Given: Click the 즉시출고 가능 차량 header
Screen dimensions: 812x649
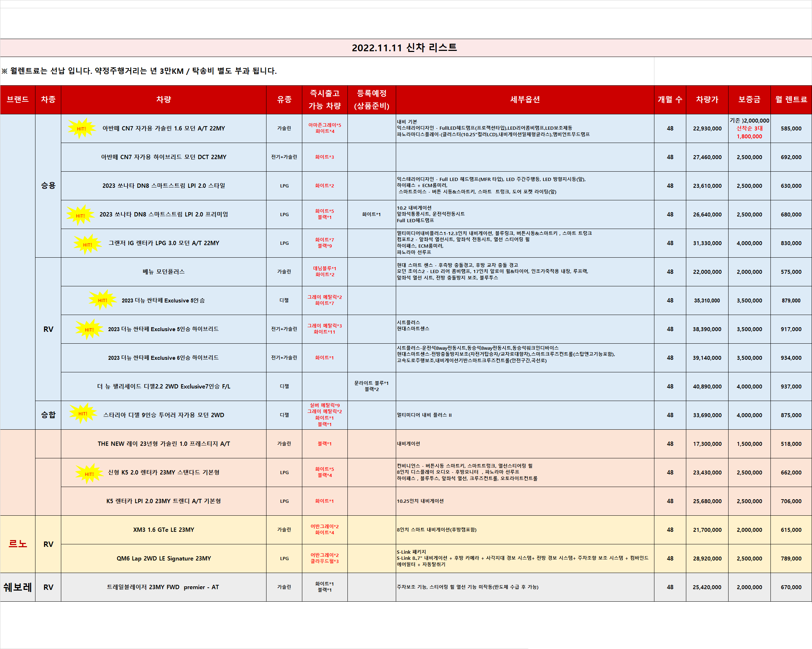Looking at the screenshot, I should click(325, 100).
